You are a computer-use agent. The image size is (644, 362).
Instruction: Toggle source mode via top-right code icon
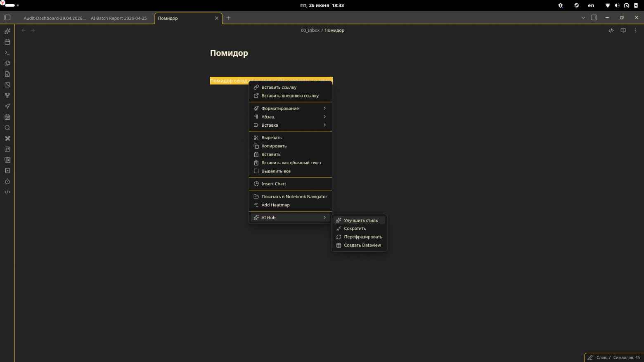click(x=611, y=31)
